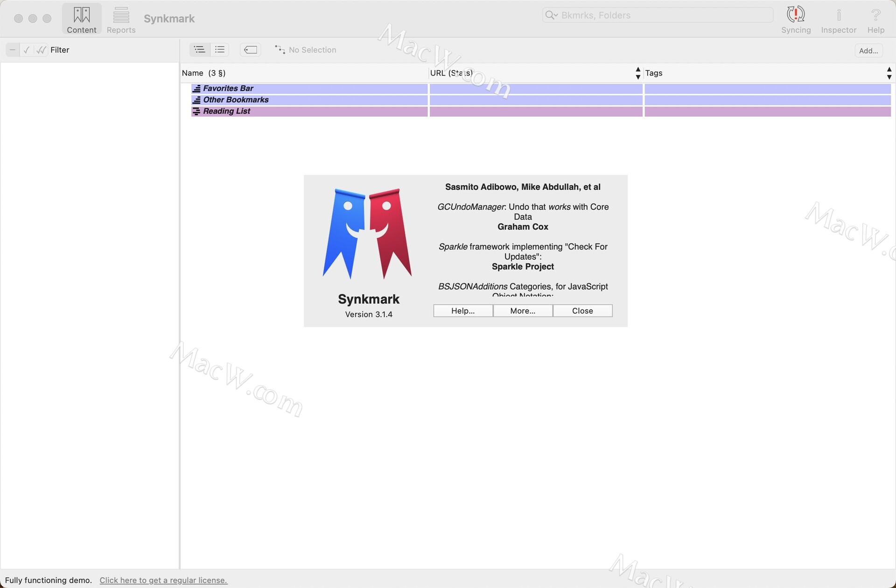The width and height of the screenshot is (896, 588).
Task: Sort by the Name column header
Action: click(x=304, y=73)
